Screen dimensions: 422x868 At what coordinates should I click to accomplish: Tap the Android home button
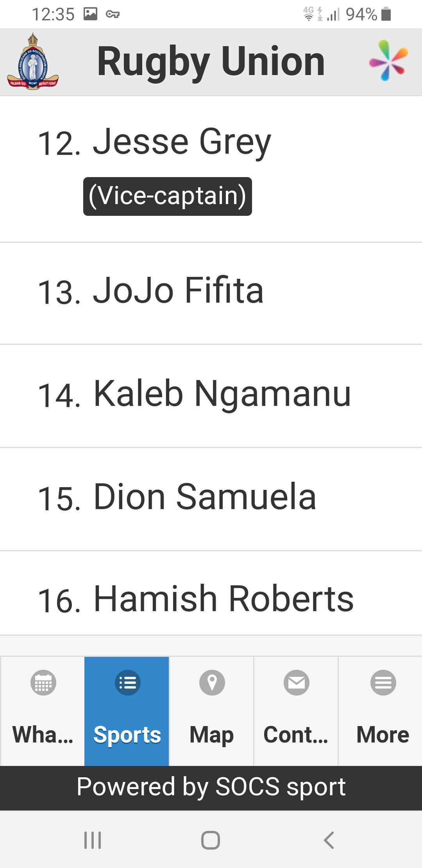(211, 840)
